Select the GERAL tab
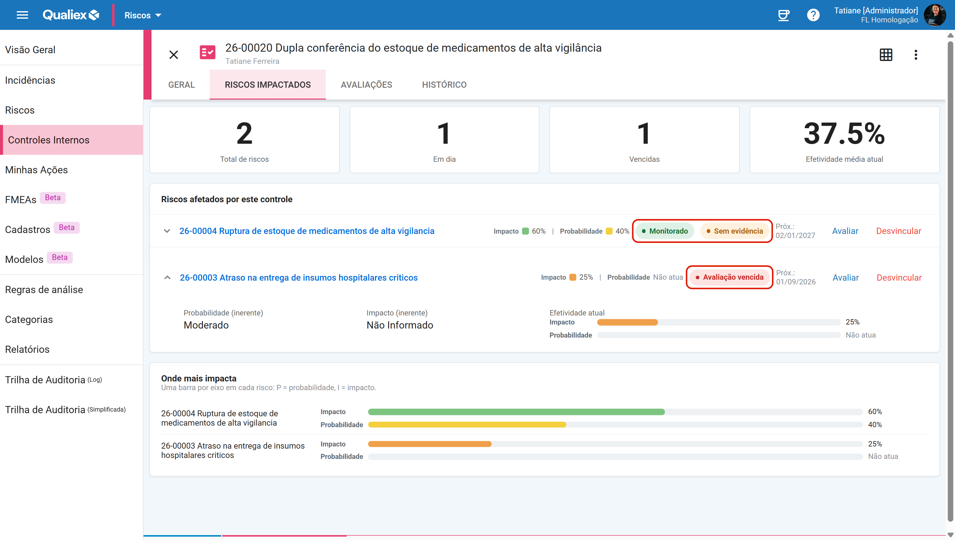955x560 pixels. (x=181, y=85)
